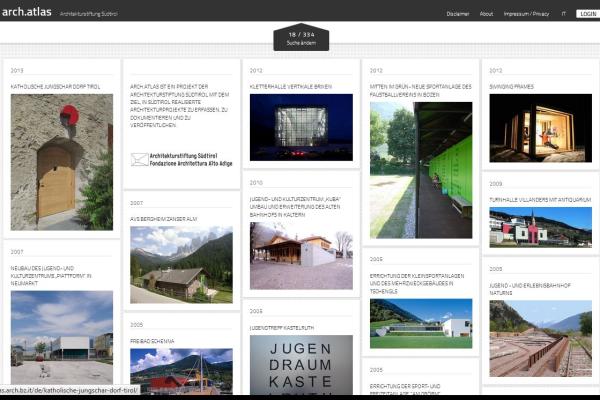Open the Kuba Kaltern building photo
The height and width of the screenshot is (400, 600).
[x=301, y=256]
